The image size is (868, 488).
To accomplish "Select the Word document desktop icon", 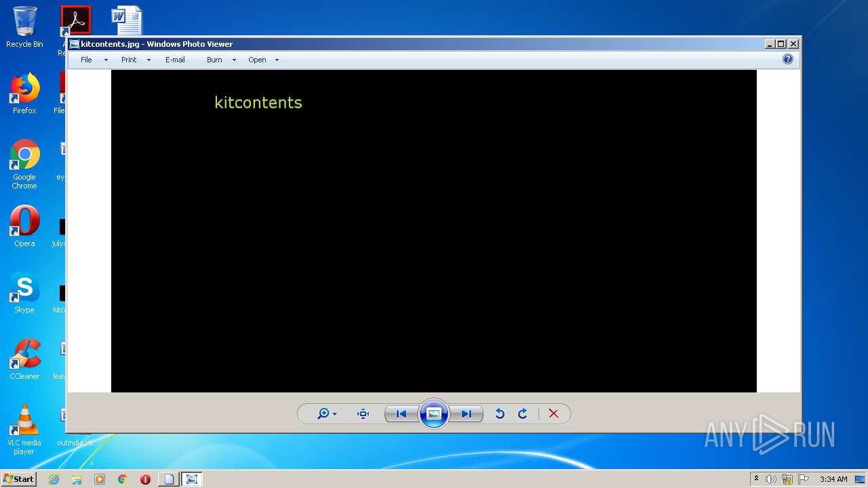I will [x=127, y=20].
